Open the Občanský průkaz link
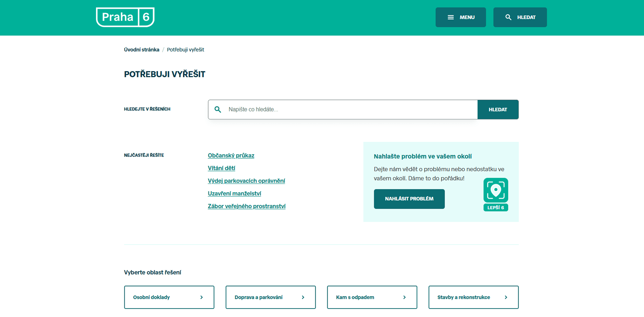The width and height of the screenshot is (644, 317). click(231, 156)
